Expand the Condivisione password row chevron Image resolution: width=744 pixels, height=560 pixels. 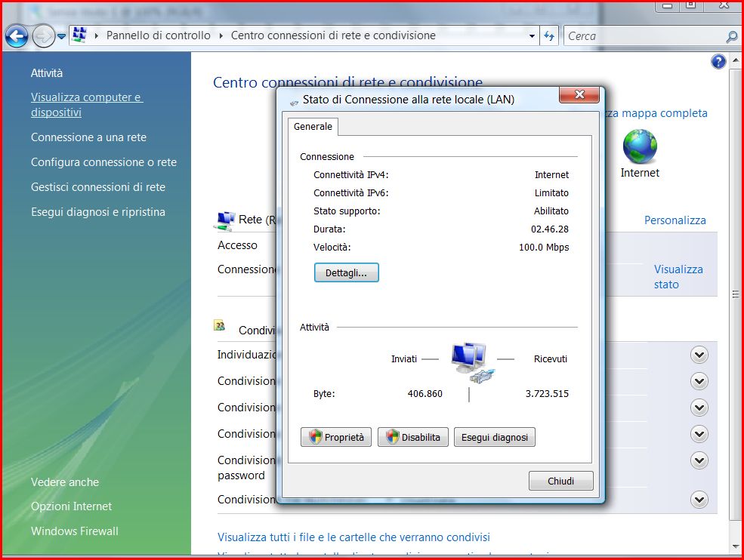(x=699, y=460)
